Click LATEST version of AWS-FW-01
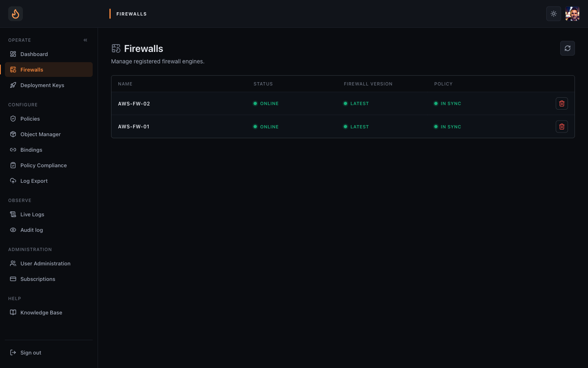This screenshot has width=588, height=368. coord(356,127)
